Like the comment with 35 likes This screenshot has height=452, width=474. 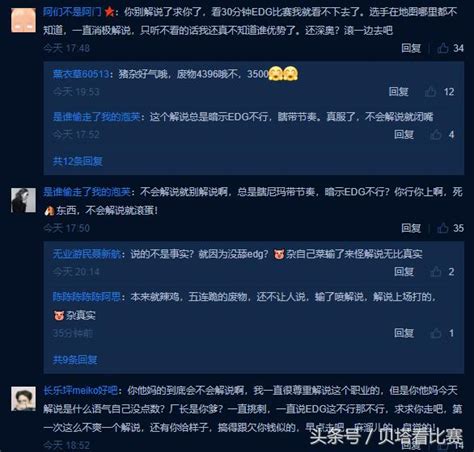443,228
